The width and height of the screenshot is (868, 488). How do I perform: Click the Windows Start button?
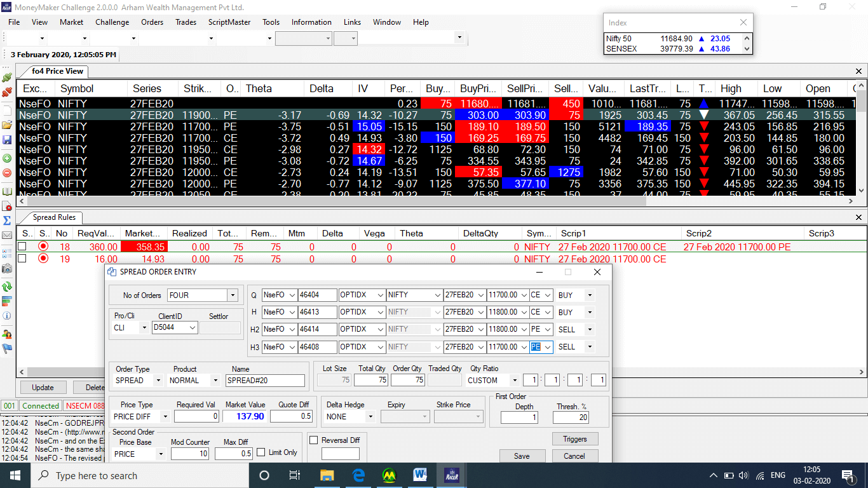(x=15, y=475)
